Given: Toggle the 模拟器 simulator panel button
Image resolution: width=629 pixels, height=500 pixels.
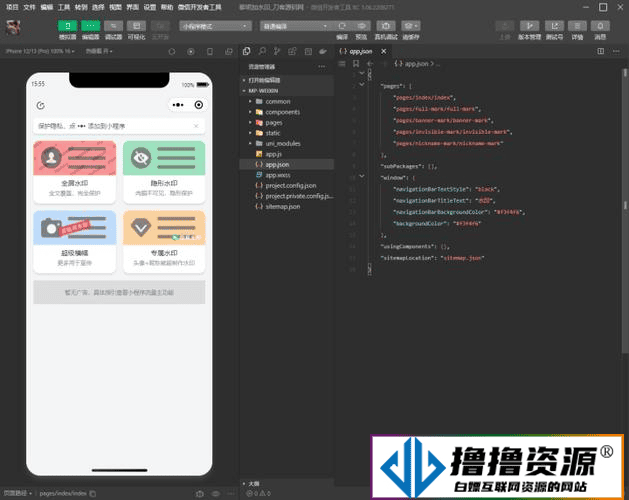Looking at the screenshot, I should [x=67, y=26].
